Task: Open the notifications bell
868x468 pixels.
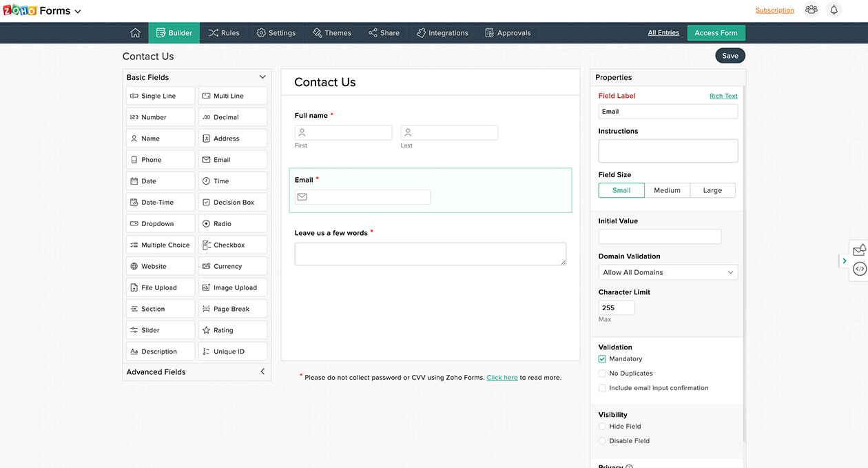Action: pos(834,10)
